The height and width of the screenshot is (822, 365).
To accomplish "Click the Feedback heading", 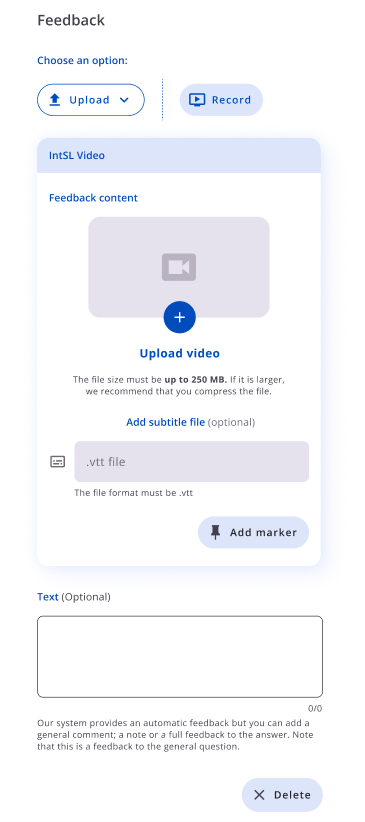I will tap(71, 20).
